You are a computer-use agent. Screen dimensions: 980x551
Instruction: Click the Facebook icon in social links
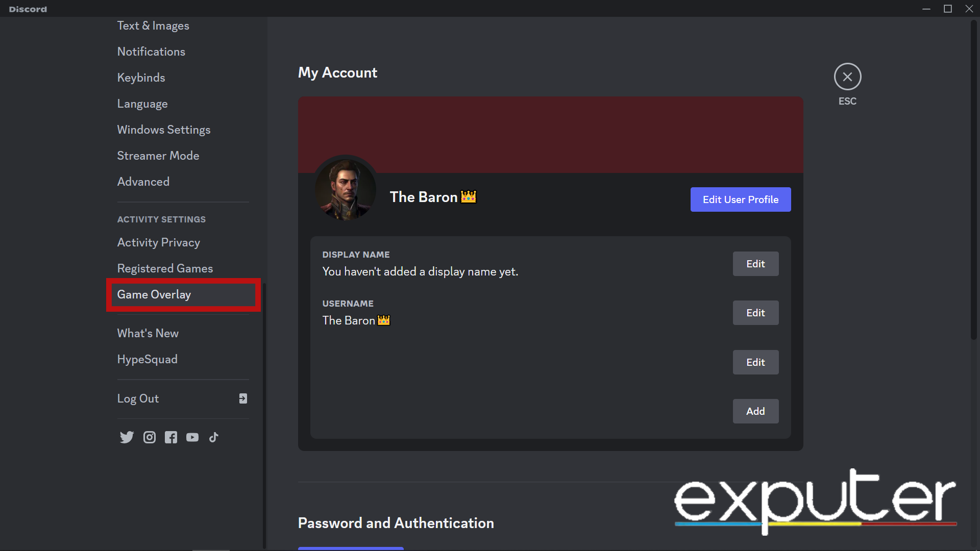coord(170,437)
